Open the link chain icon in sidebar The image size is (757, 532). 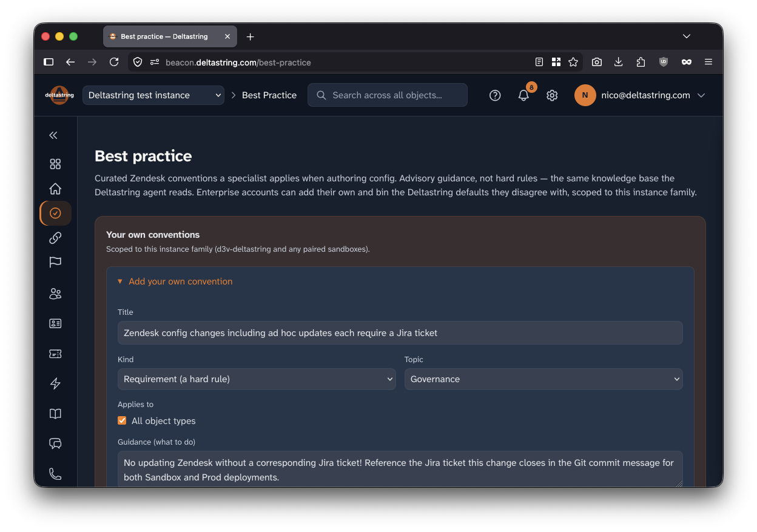(55, 238)
